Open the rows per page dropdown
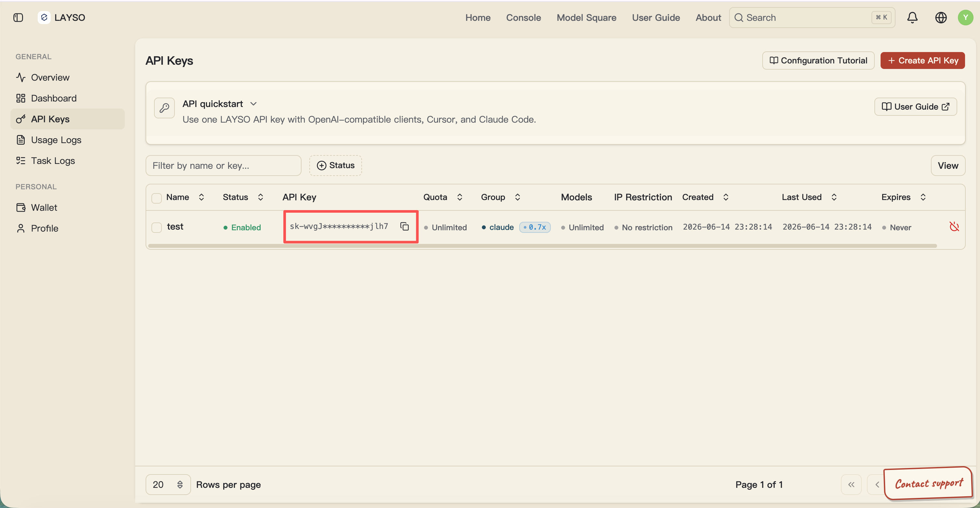 [168, 484]
